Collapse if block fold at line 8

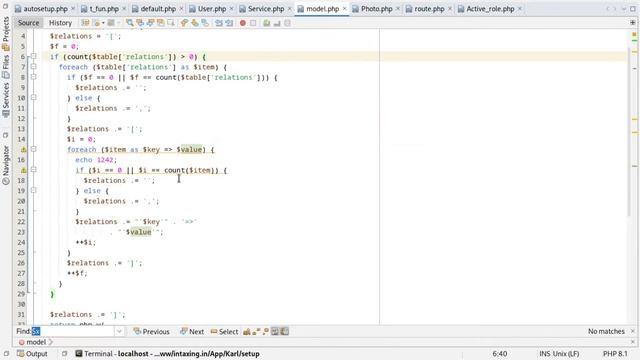[33, 77]
